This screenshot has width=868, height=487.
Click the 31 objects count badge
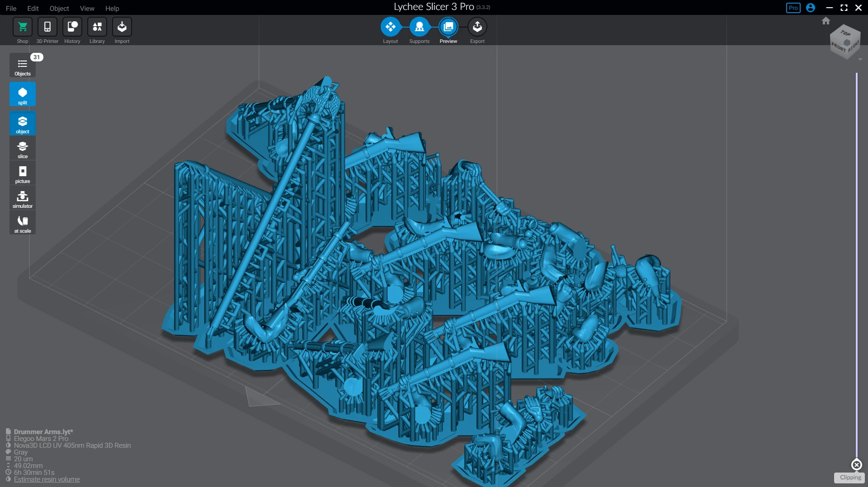tap(37, 57)
